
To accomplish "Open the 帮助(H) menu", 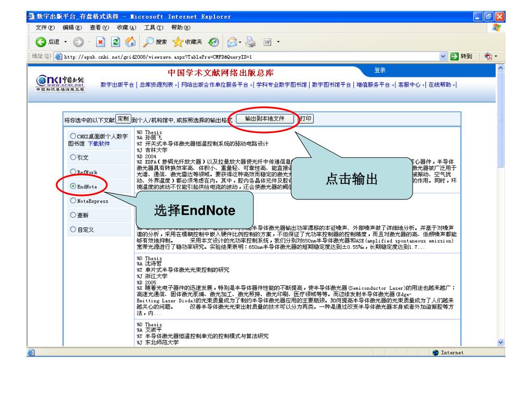I will [181, 28].
